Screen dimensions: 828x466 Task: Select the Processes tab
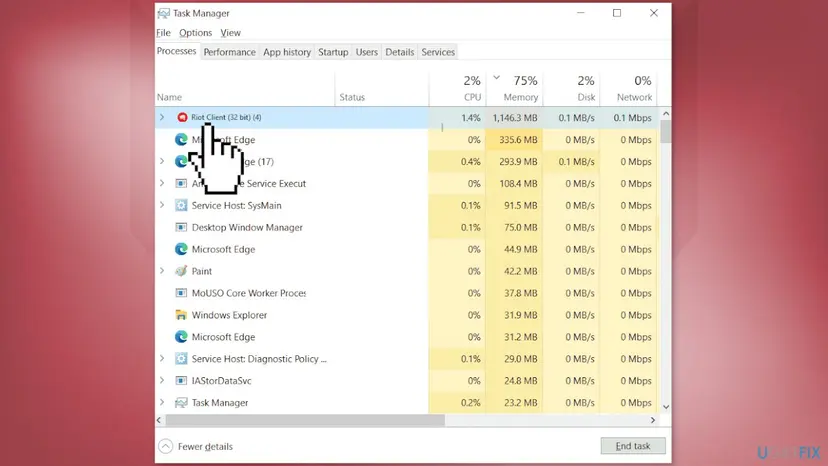click(x=176, y=51)
